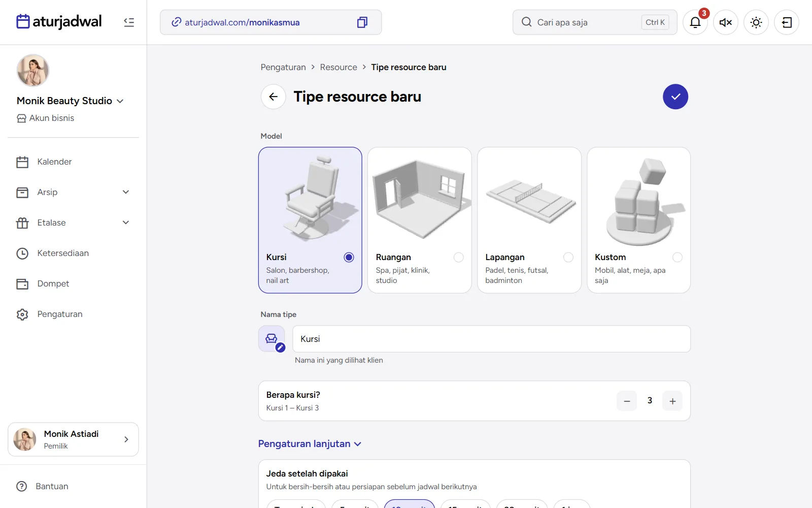The width and height of the screenshot is (812, 508).
Task: Go back with the arrow button
Action: (274, 97)
